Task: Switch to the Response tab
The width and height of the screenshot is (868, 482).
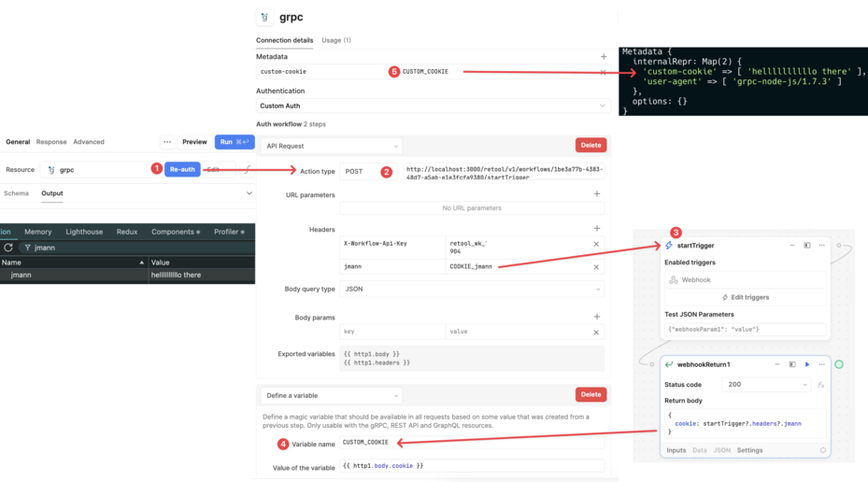Action: coord(50,142)
